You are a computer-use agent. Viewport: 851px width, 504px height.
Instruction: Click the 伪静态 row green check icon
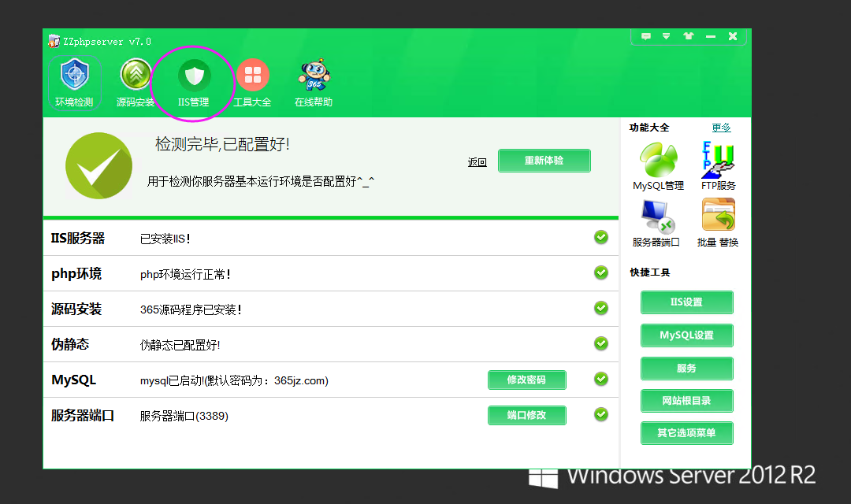(x=600, y=343)
